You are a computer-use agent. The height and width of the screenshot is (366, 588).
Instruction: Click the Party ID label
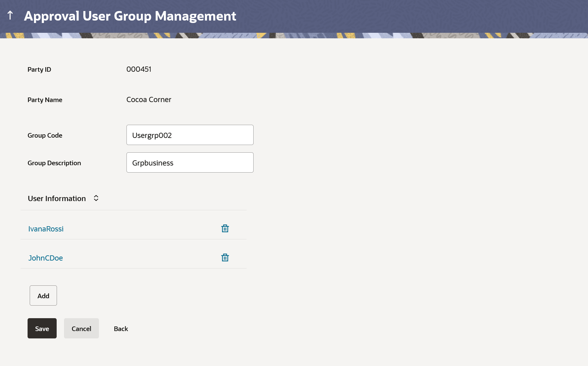[x=39, y=69]
